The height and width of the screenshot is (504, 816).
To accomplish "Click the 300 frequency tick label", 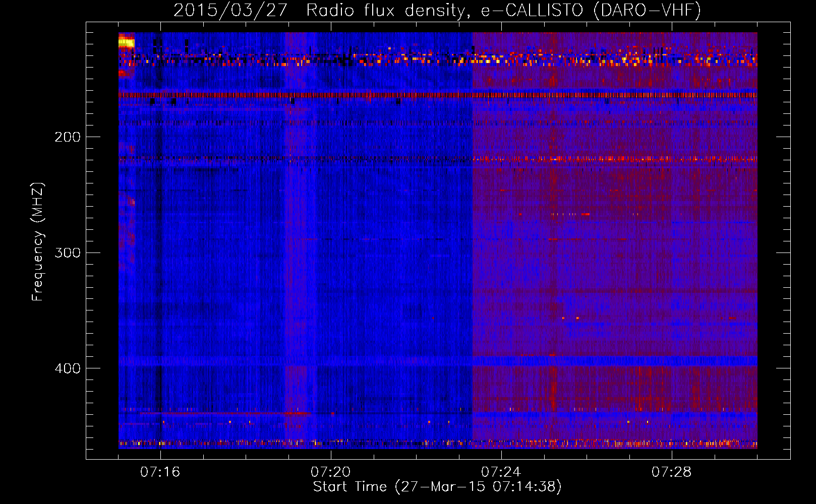I will pos(68,253).
